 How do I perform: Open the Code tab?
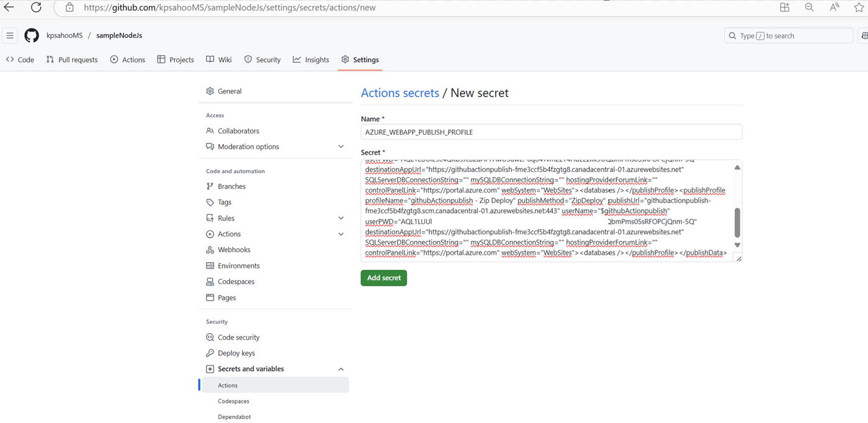coord(20,60)
